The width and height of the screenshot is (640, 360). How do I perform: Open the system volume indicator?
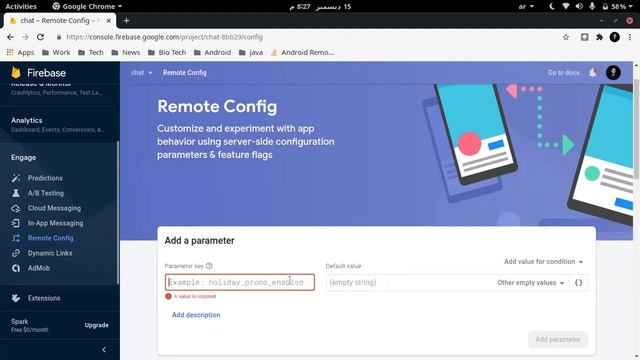[579, 7]
